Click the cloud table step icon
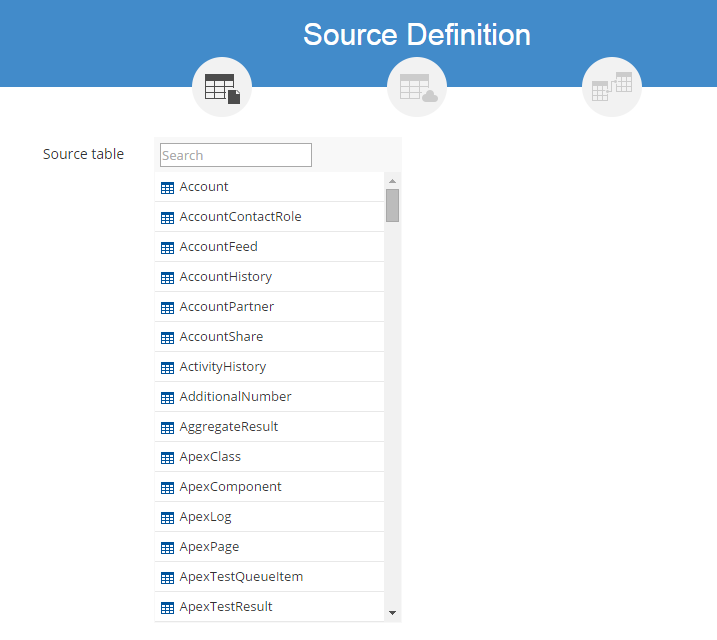717x640 pixels. (x=417, y=88)
